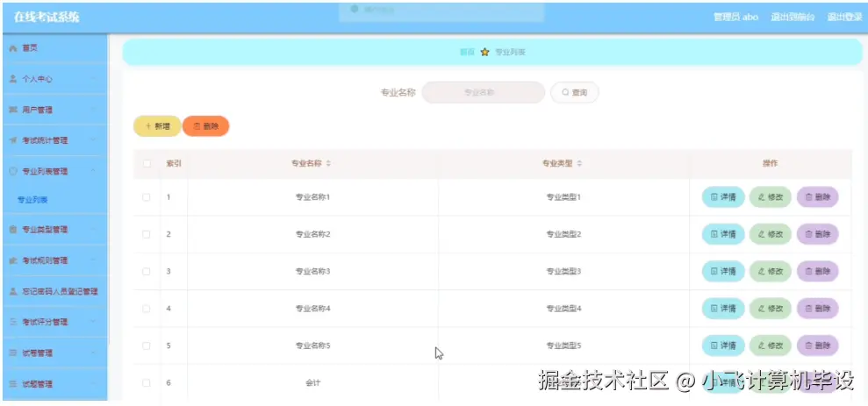Image resolution: width=868 pixels, height=406 pixels.
Task: Click purple 删除 for row 专业名称4
Action: pyautogui.click(x=818, y=308)
